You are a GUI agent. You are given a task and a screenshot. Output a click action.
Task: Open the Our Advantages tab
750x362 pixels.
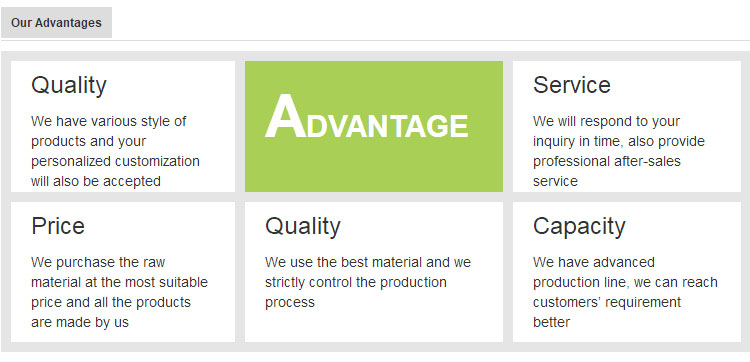tap(56, 22)
